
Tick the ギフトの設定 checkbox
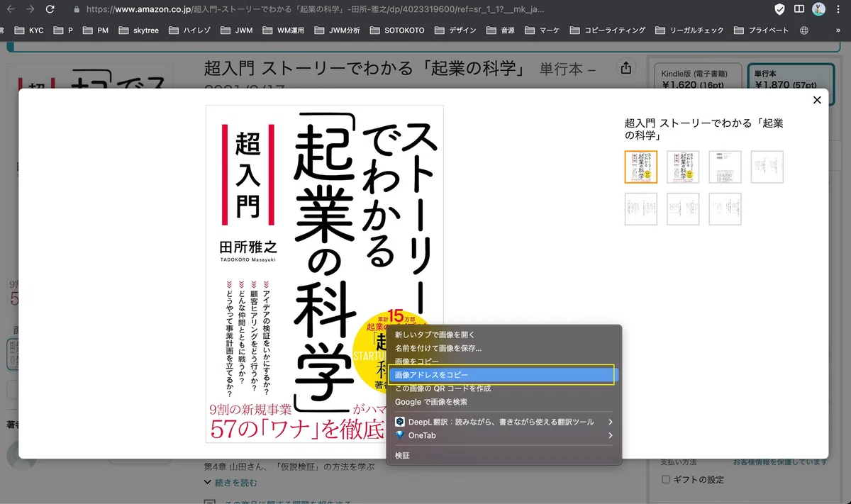665,479
